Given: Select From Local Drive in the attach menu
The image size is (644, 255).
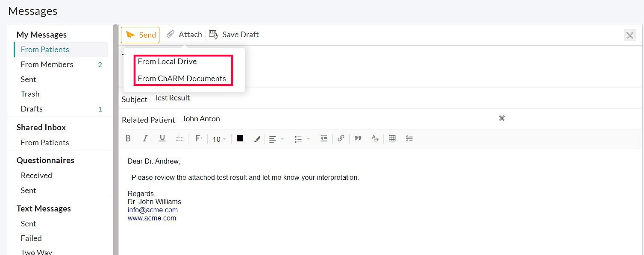Looking at the screenshot, I should coord(167,61).
